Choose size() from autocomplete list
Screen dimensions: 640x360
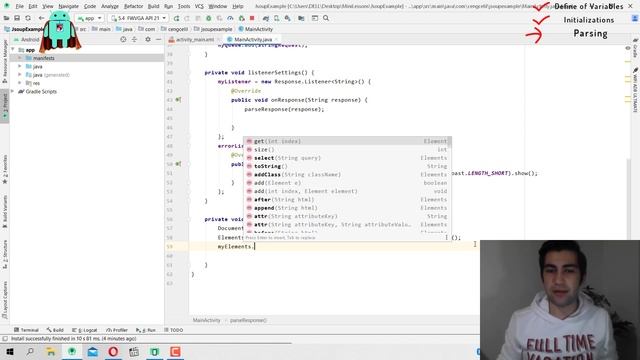347,150
